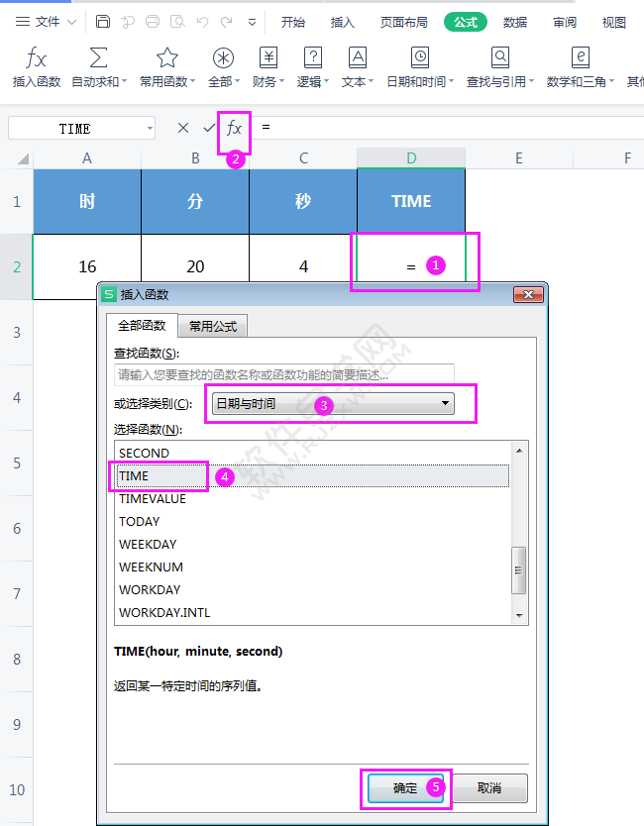Screen dimensions: 644x826
Task: Select SECOND in the function list
Action: [313, 453]
